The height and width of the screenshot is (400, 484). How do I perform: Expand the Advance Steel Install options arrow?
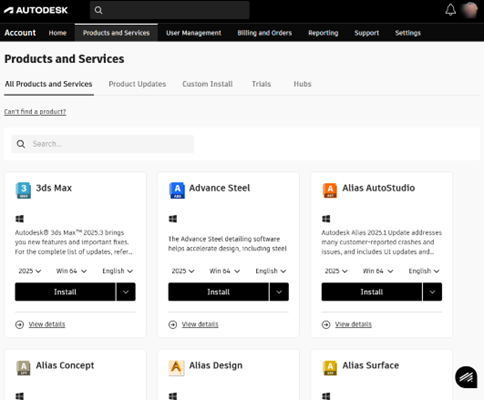click(279, 292)
